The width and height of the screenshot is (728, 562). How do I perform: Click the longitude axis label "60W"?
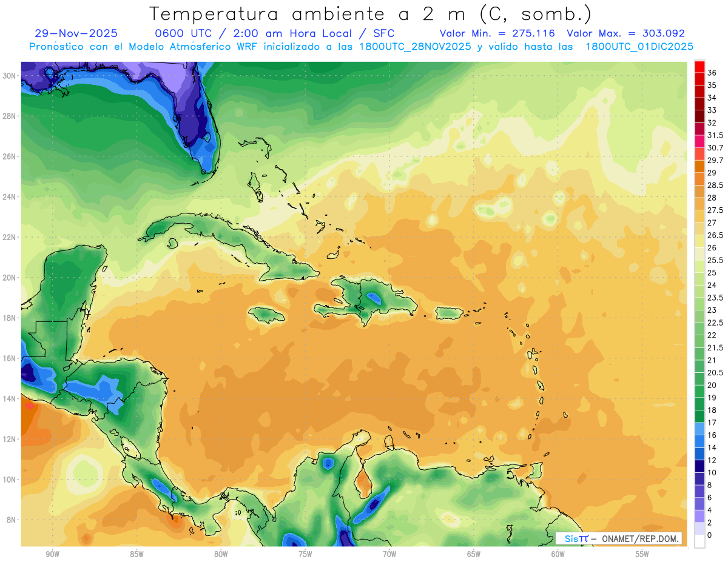point(558,554)
